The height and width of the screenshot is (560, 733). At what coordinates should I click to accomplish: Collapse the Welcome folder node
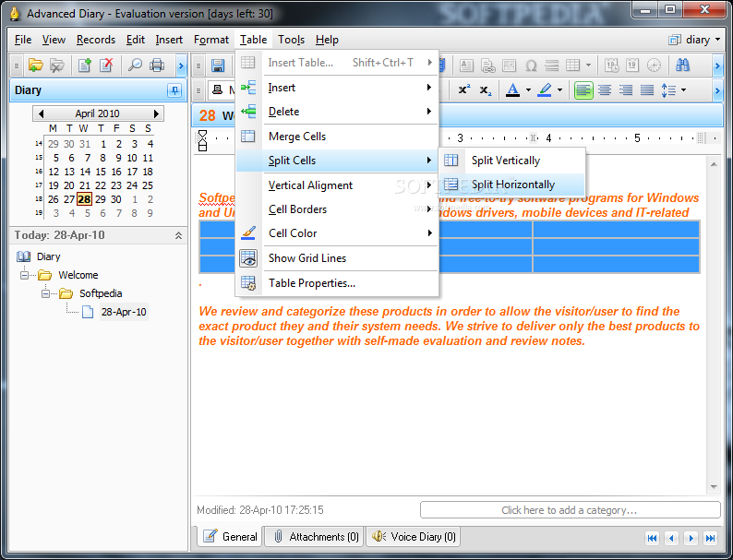(x=24, y=275)
